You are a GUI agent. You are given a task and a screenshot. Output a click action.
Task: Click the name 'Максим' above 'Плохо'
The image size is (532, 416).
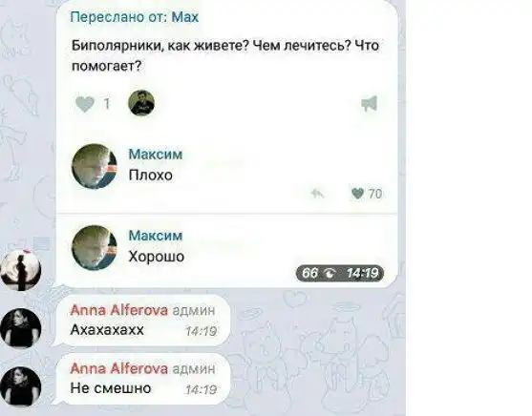click(x=156, y=155)
